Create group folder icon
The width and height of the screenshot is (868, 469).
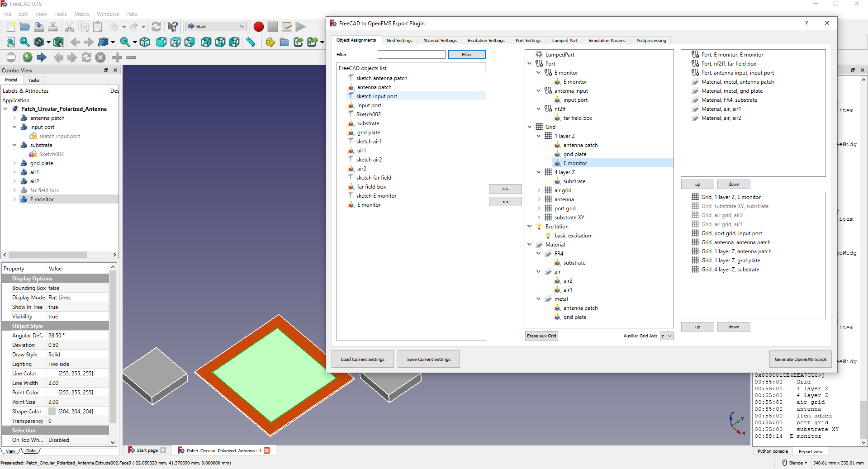(285, 43)
